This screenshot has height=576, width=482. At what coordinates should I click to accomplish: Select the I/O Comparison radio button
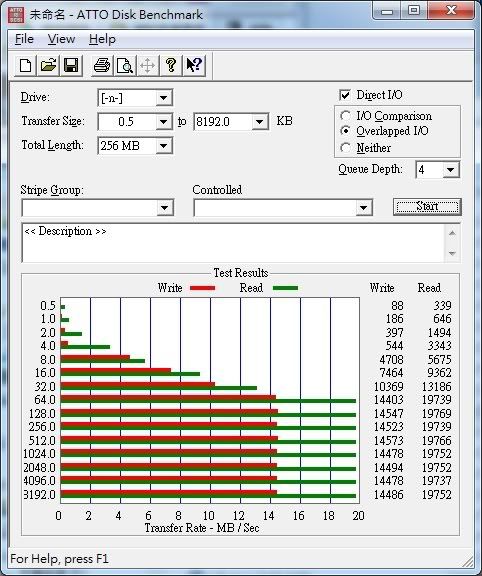tap(345, 116)
